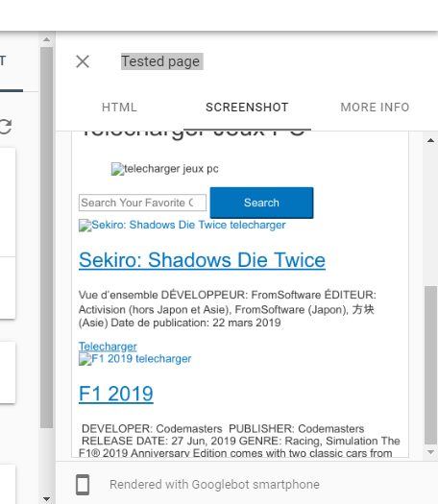Click broken image icon beside F1 2019 telecharger
The image size is (438, 504).
click(x=85, y=359)
